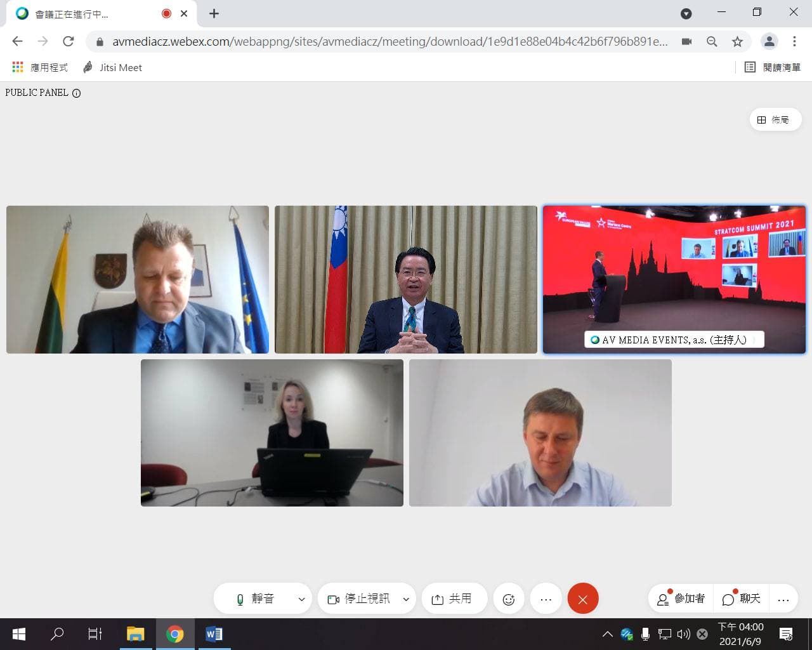Open the 參加者 participants panel
This screenshot has width=812, height=650.
click(680, 598)
